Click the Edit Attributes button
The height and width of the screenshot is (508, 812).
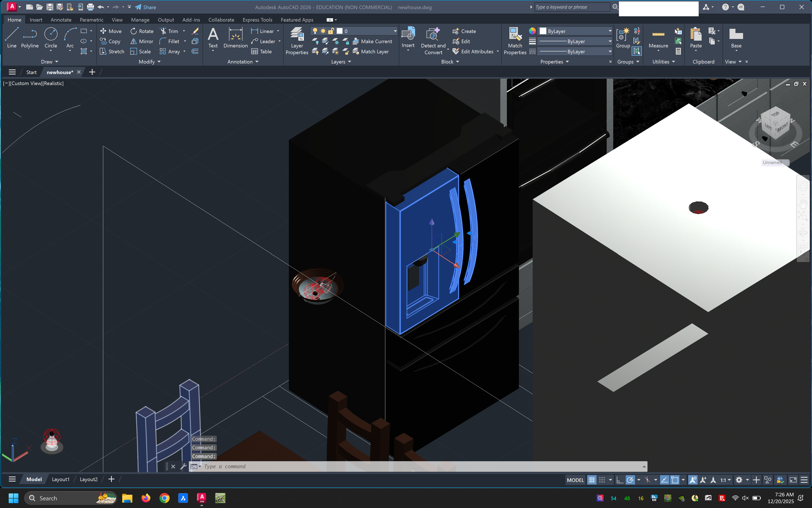pos(473,51)
